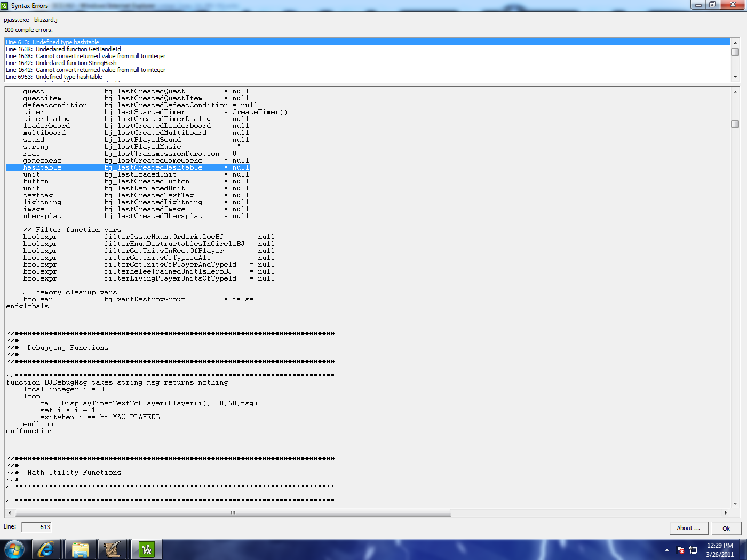
Task: Click the Action Center flag tray icon
Action: [680, 550]
